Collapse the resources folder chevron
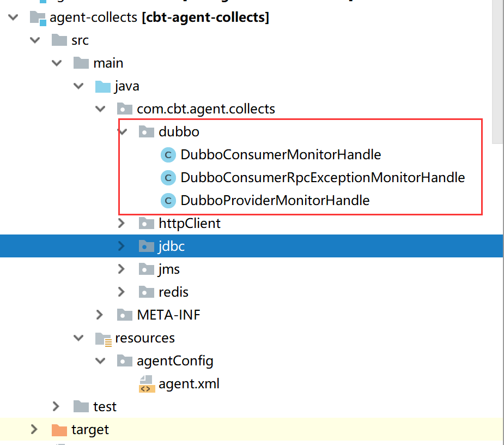Image resolution: width=504 pixels, height=445 pixels. (x=78, y=338)
